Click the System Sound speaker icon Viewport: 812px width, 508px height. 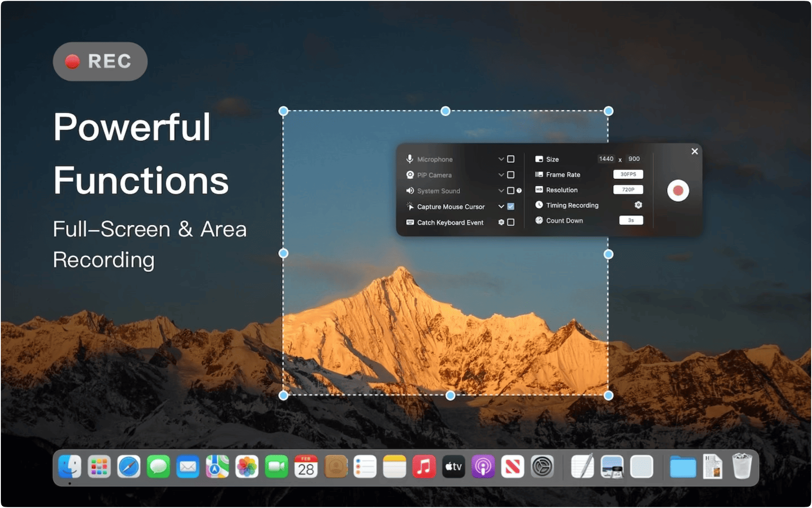pos(410,190)
